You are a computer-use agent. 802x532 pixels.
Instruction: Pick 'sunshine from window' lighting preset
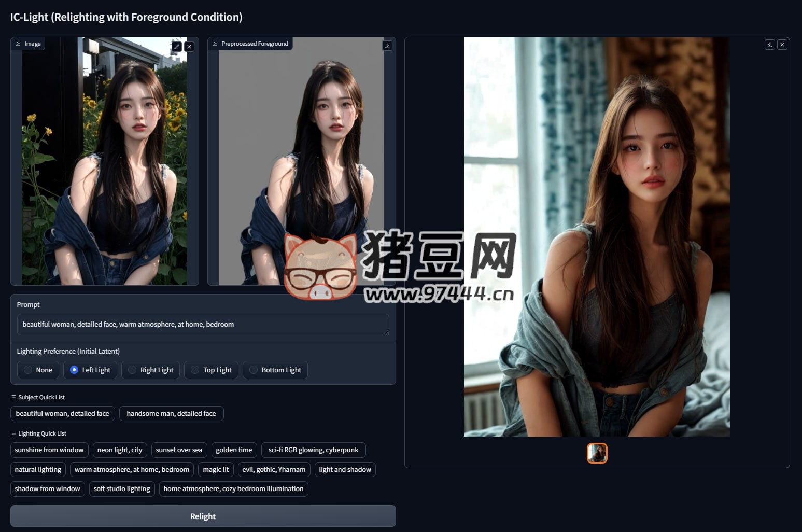coord(49,450)
